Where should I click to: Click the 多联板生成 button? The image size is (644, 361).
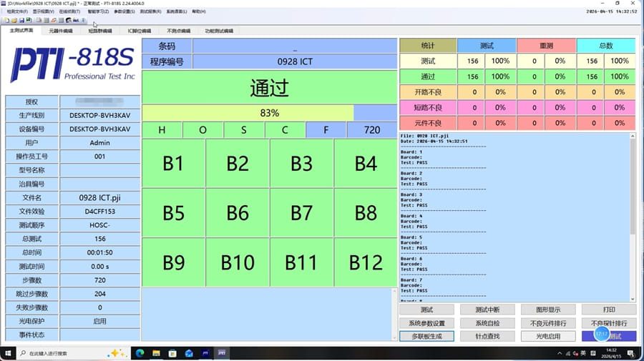click(426, 337)
